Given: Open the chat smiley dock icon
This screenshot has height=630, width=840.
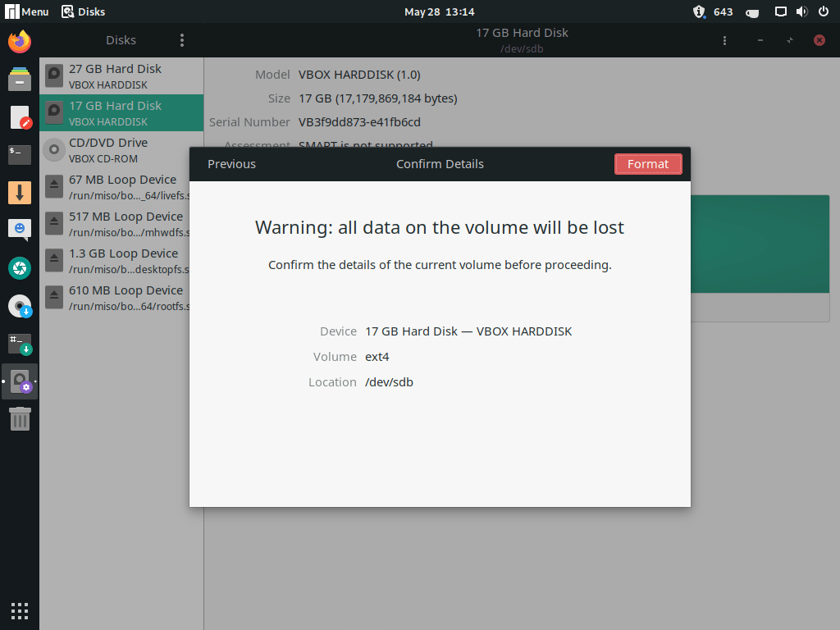Looking at the screenshot, I should (x=20, y=230).
